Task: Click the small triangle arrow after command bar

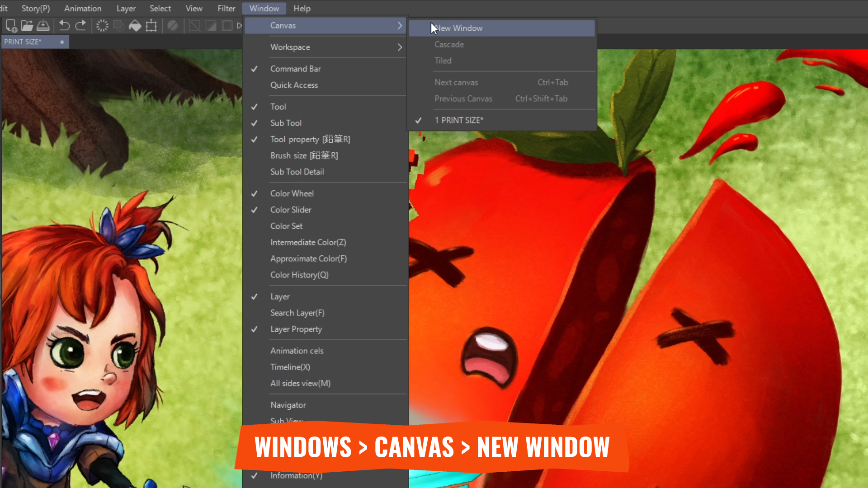Action: tap(240, 26)
